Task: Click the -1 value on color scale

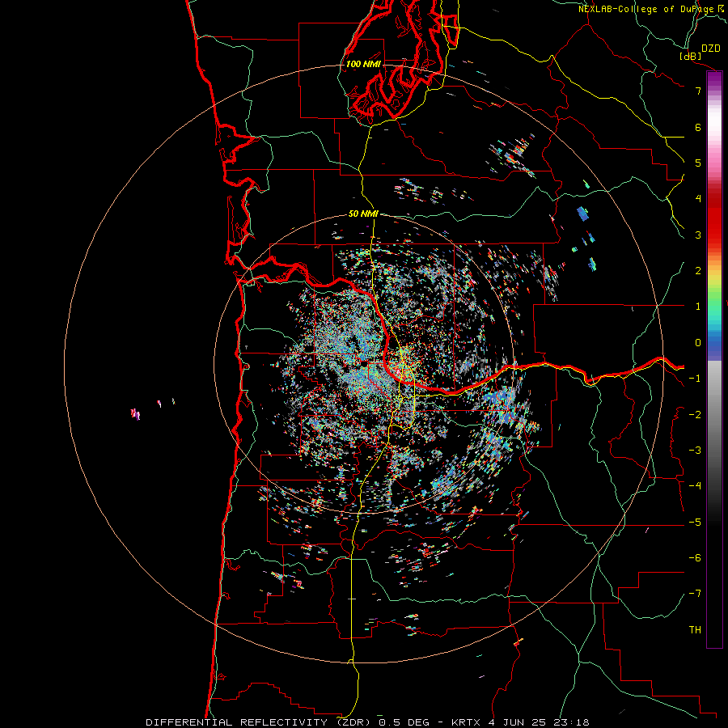Action: (x=695, y=379)
